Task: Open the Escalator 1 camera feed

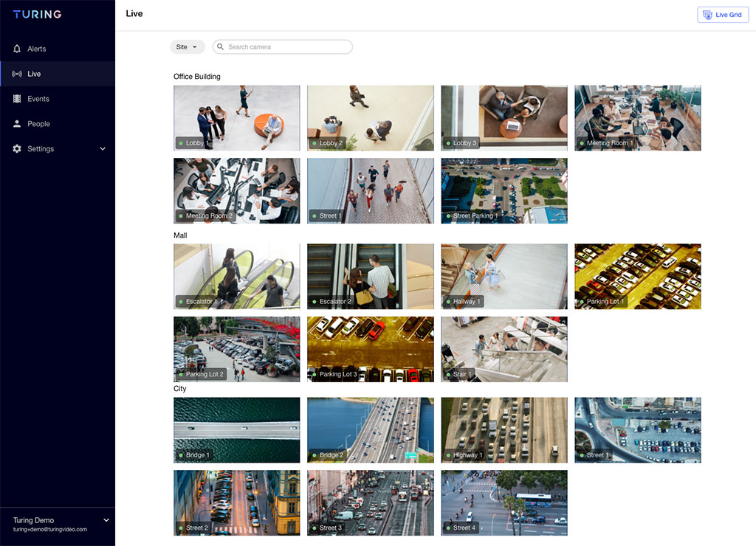Action: pos(237,276)
